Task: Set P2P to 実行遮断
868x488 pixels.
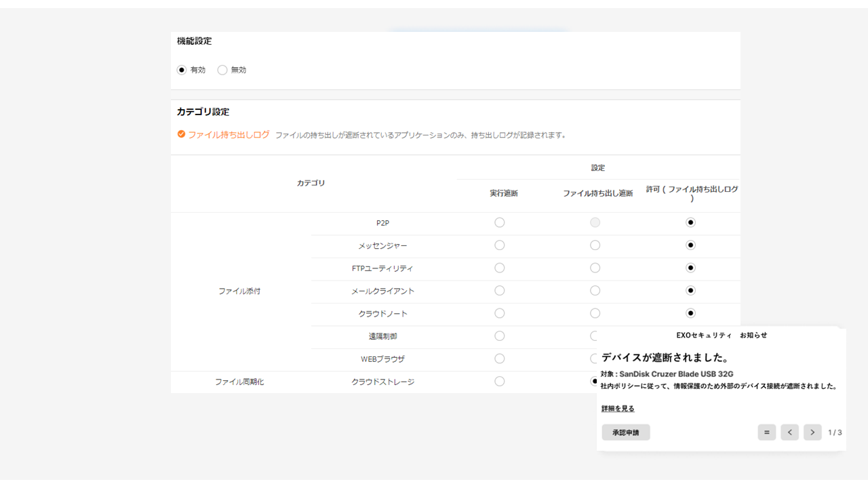Action: [x=500, y=222]
